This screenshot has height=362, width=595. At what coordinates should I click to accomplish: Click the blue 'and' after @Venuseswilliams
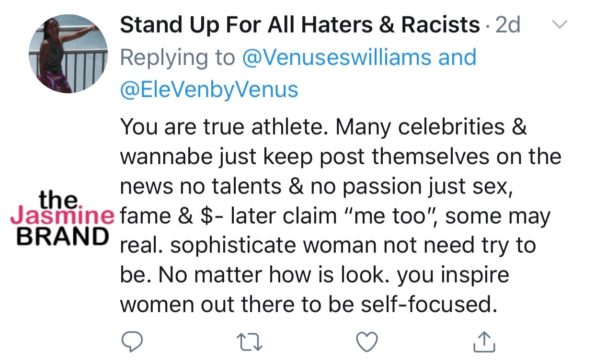[457, 57]
